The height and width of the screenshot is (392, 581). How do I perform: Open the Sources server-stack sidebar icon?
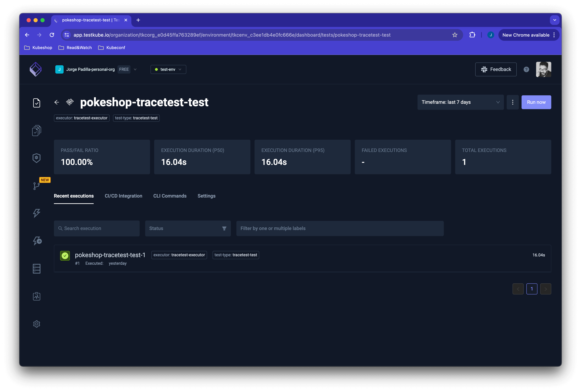click(x=36, y=269)
